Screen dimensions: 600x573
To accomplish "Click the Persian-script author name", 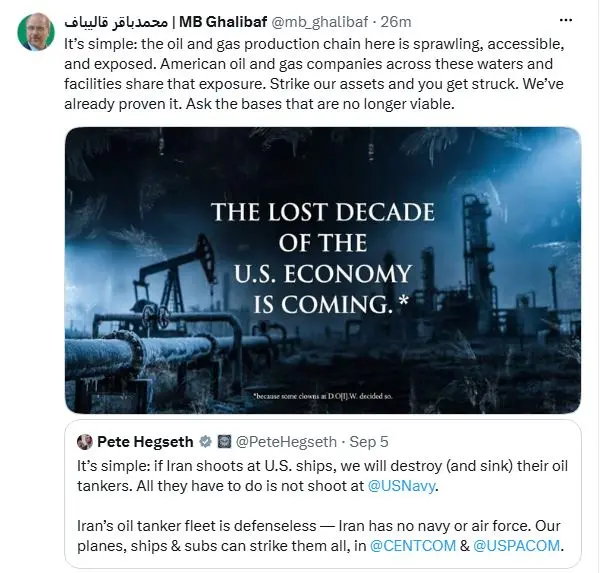I will pyautogui.click(x=116, y=22).
